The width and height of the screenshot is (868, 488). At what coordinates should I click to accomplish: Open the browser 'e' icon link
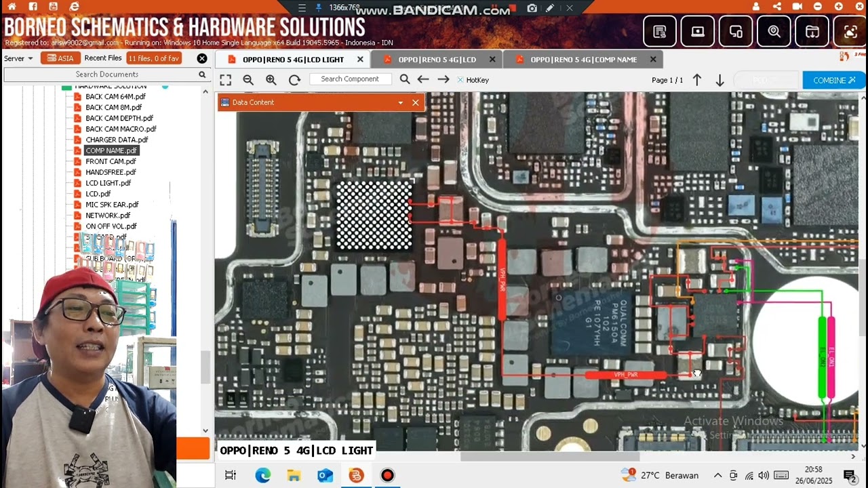click(75, 6)
